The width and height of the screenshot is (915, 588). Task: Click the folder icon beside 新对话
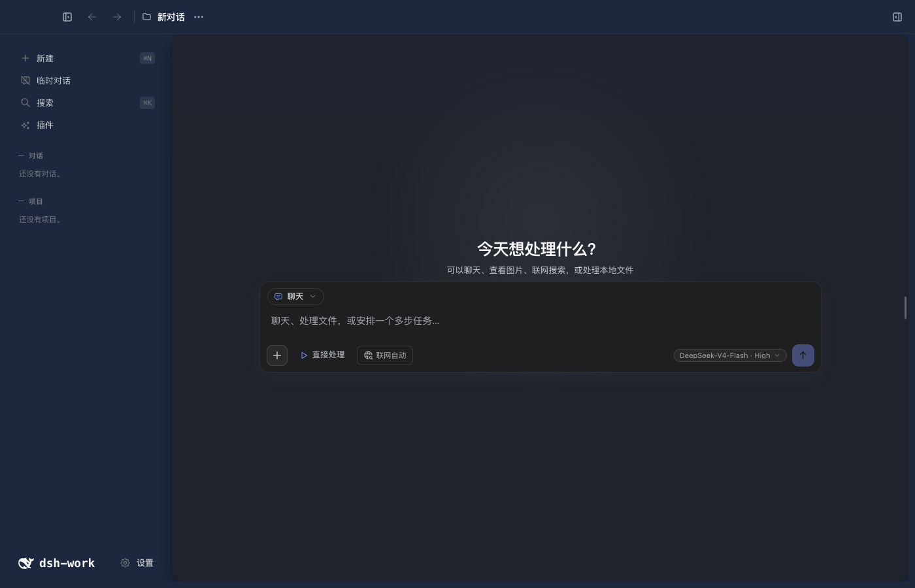(147, 17)
